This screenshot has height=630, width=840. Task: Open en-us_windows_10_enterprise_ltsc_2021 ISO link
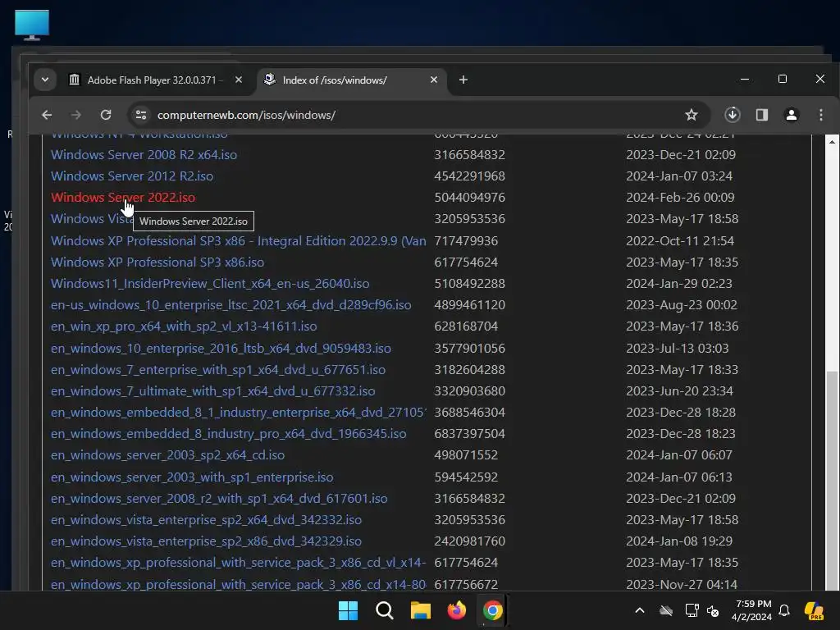point(231,305)
